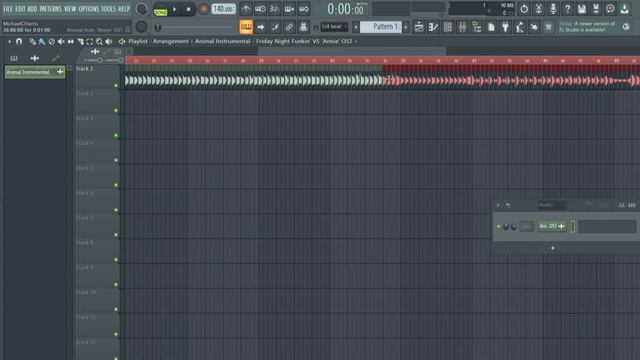Click the project info page icon

491,27
